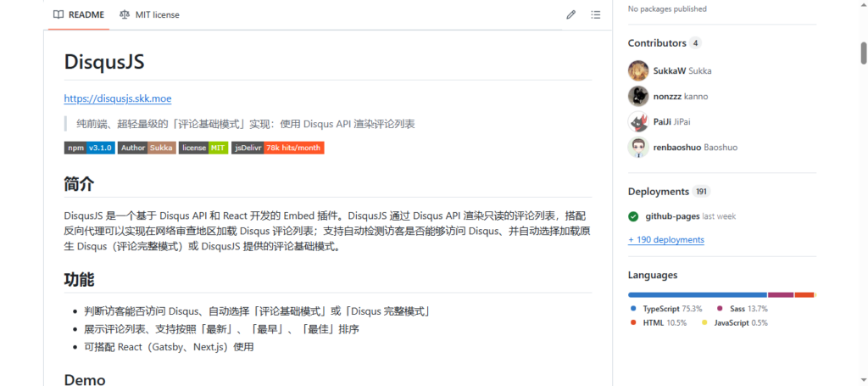Click the license MIT badge

coord(203,148)
